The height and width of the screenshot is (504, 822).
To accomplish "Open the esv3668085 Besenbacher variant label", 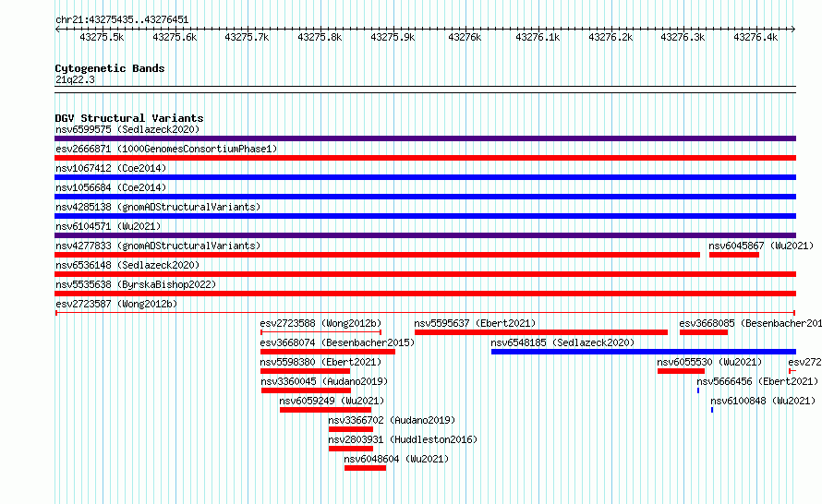I will 750,323.
